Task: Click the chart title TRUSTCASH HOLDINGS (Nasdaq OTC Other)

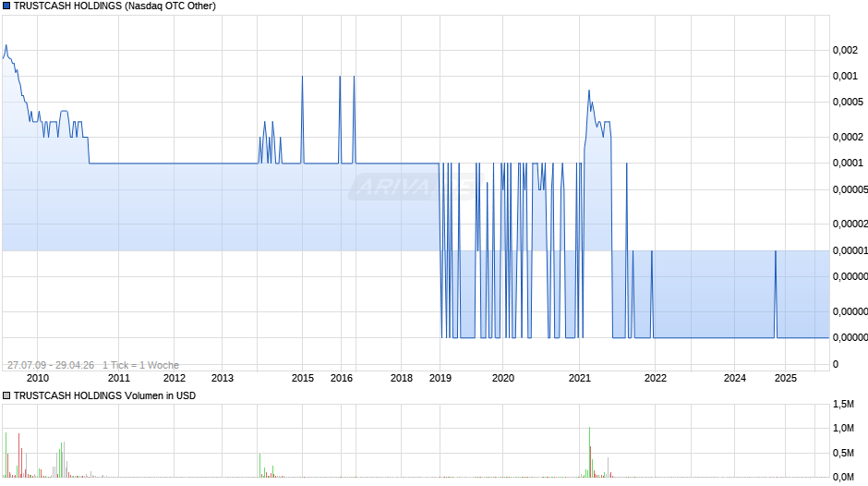Action: pyautogui.click(x=115, y=6)
